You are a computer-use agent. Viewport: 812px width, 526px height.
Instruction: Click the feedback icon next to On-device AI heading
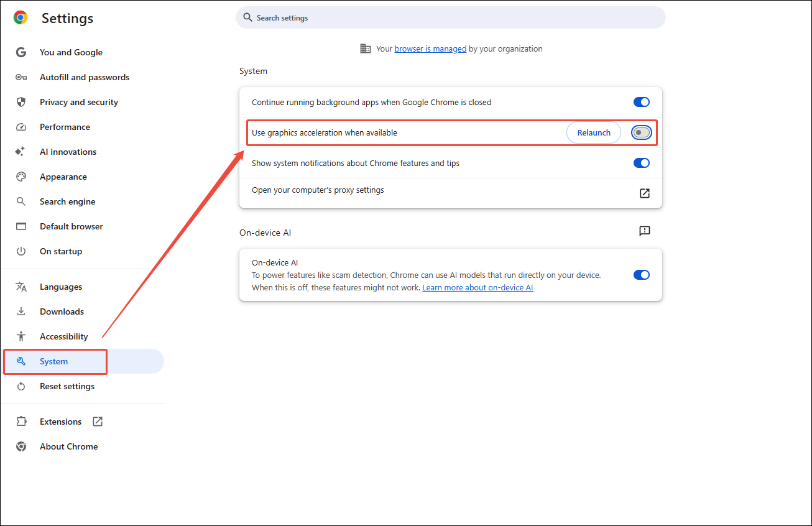pos(645,231)
